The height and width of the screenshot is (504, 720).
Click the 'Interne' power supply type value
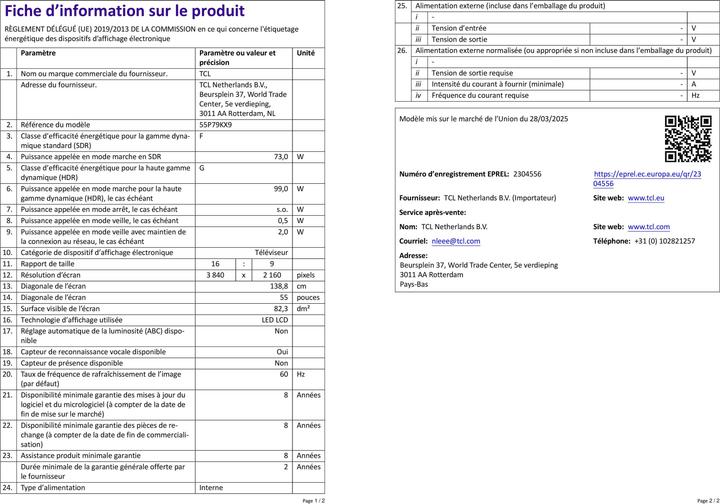211,487
